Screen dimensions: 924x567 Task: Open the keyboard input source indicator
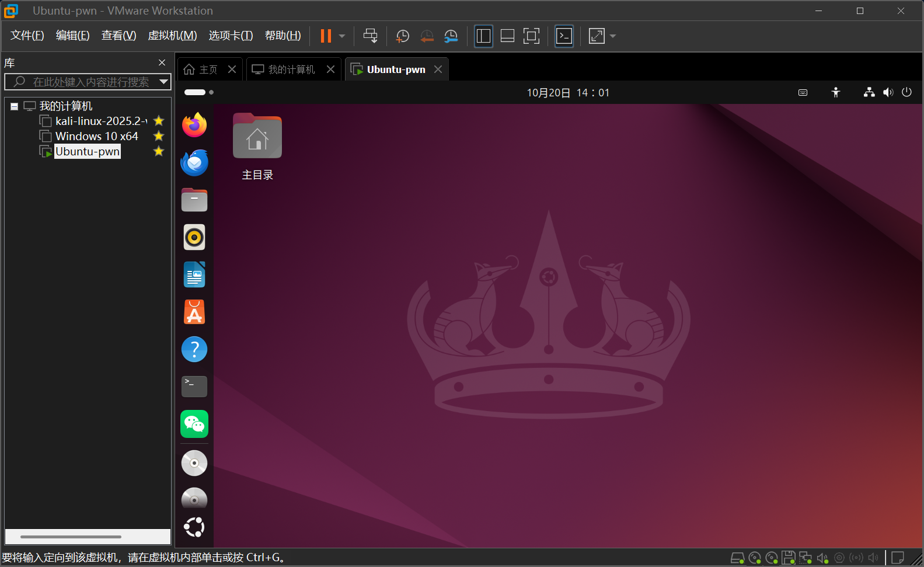click(x=803, y=92)
